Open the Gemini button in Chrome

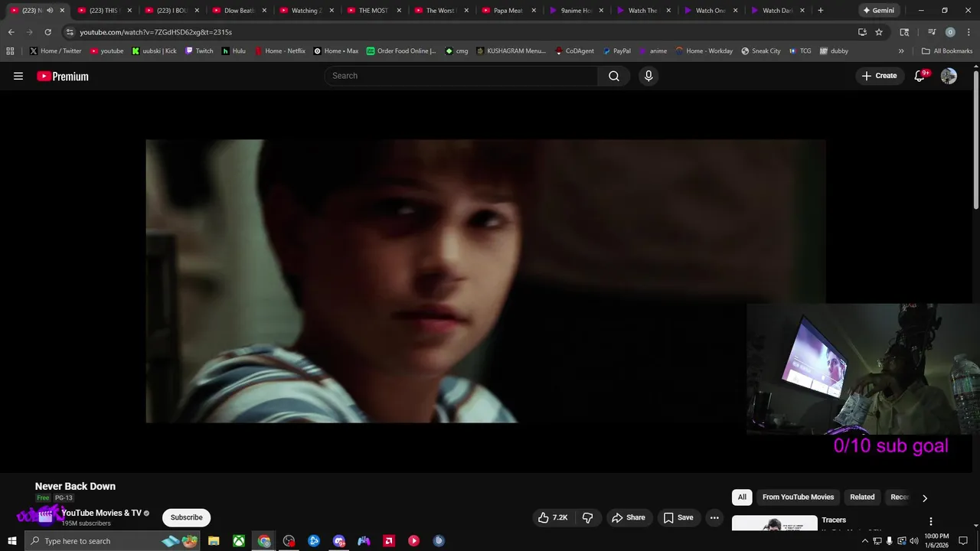[x=878, y=11]
